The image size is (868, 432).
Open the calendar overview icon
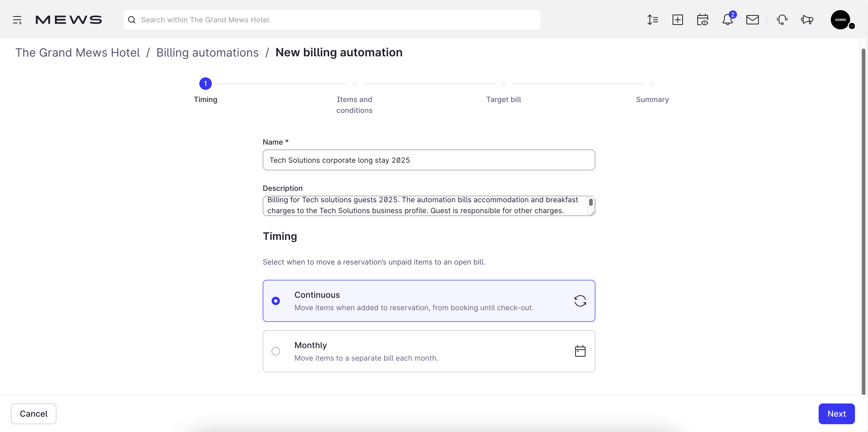coord(702,20)
